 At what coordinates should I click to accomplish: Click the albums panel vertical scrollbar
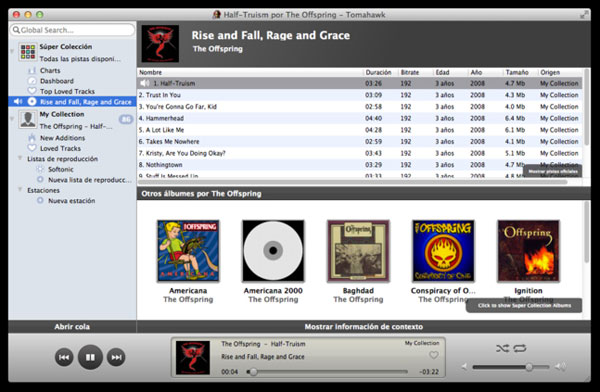587,232
